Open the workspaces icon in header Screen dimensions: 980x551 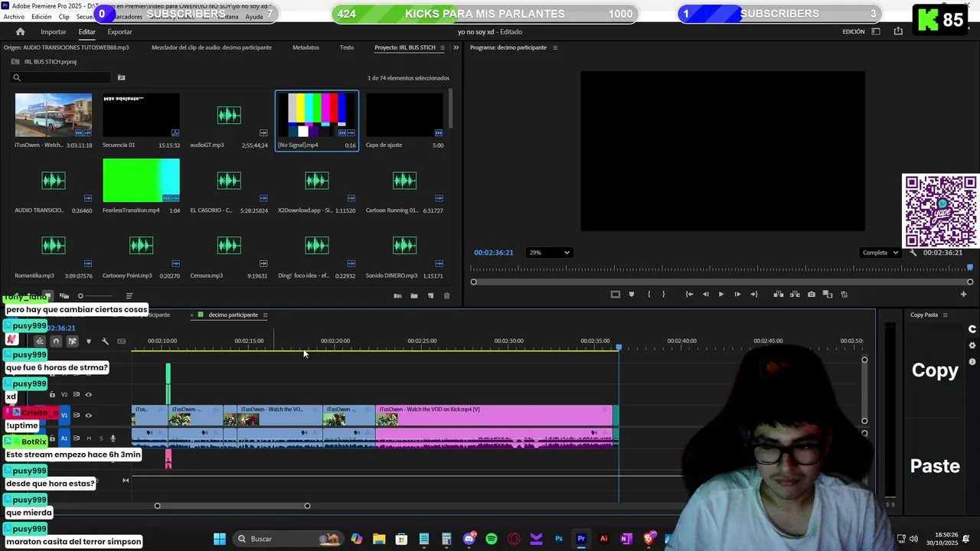(x=876, y=31)
